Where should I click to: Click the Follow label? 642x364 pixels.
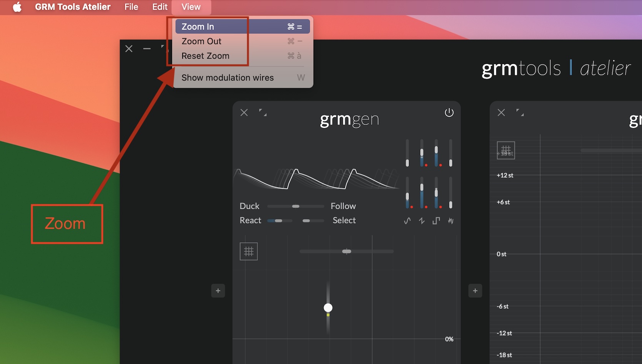(x=343, y=206)
